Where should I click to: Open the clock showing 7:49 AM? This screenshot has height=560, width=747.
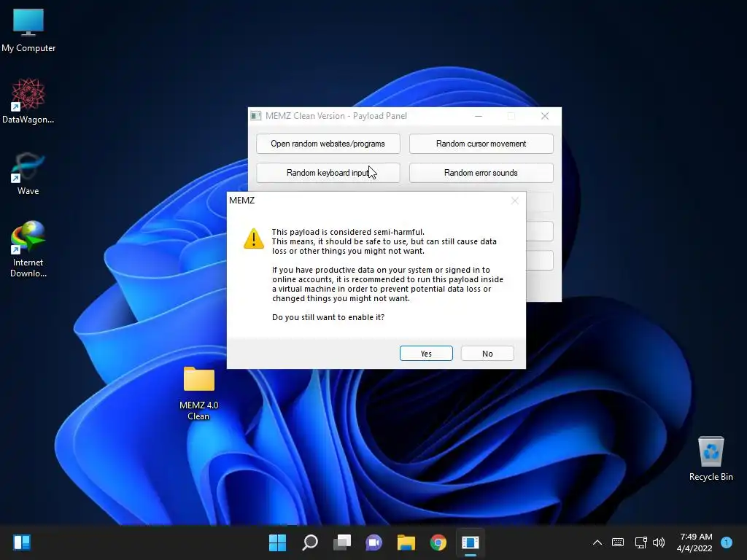(694, 542)
